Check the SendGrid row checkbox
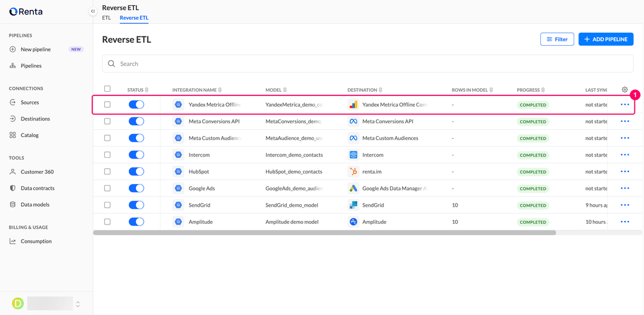This screenshot has width=644, height=315. point(107,205)
